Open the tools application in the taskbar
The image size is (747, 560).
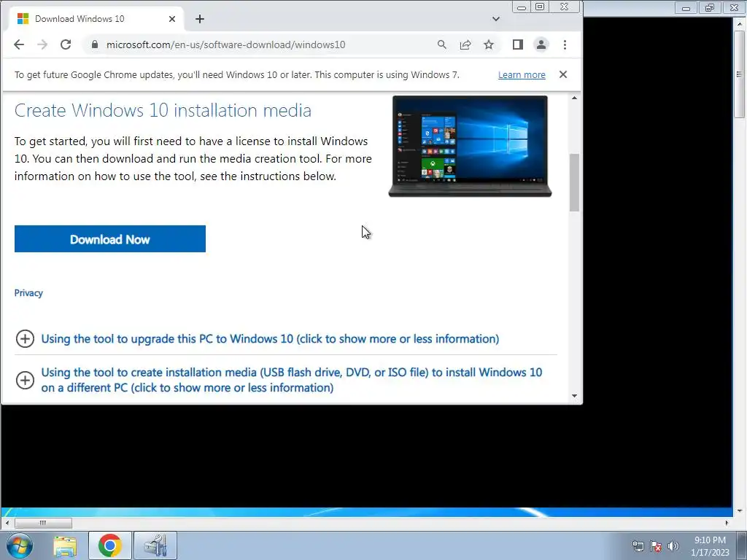click(155, 545)
